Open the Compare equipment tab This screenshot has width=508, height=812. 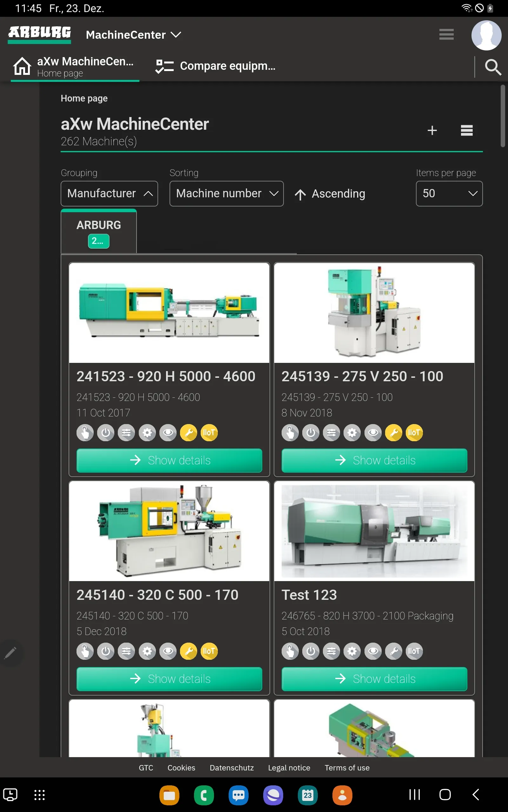click(x=215, y=66)
